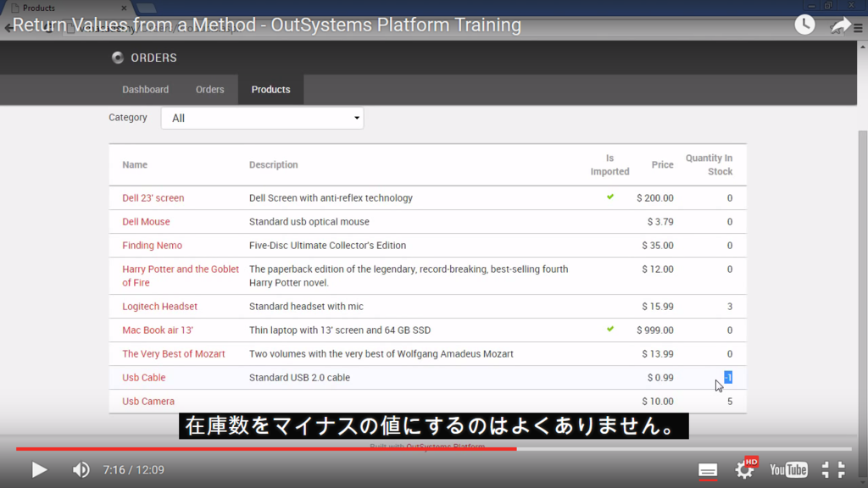Open the Dell 23' screen product
This screenshot has width=868, height=488.
[x=153, y=198]
